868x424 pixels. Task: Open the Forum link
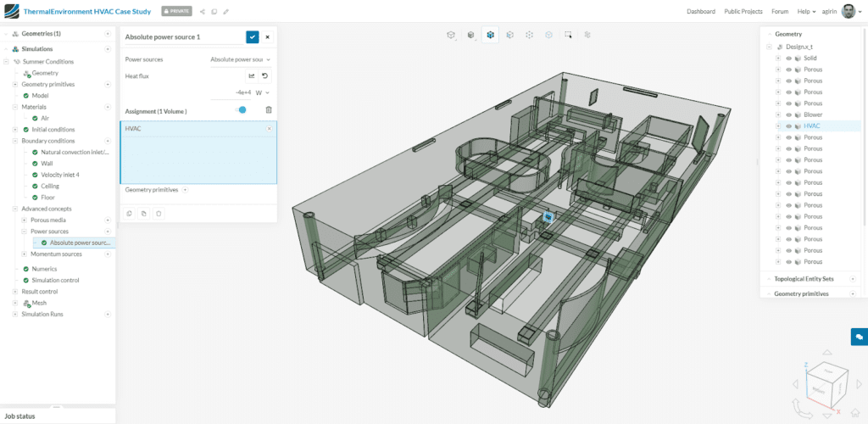(780, 11)
